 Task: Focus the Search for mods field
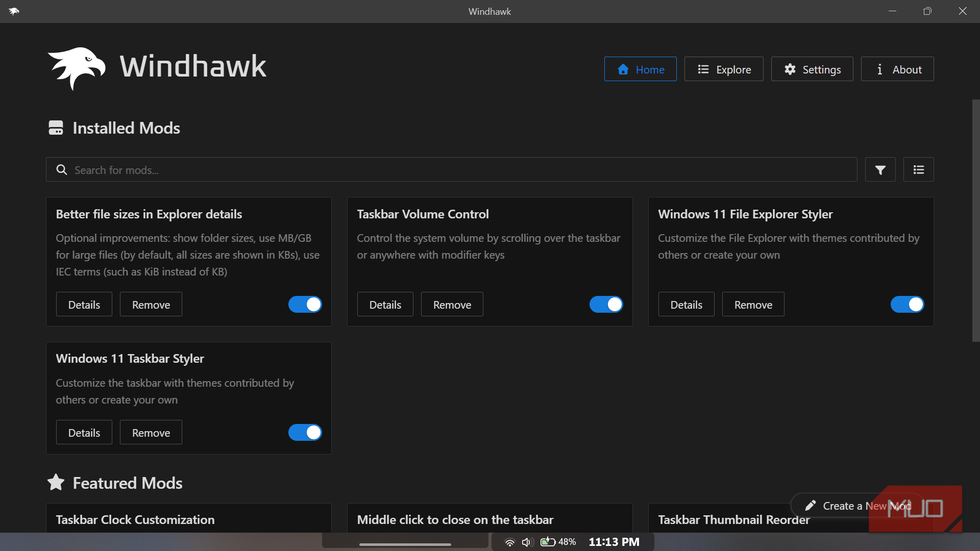[451, 170]
